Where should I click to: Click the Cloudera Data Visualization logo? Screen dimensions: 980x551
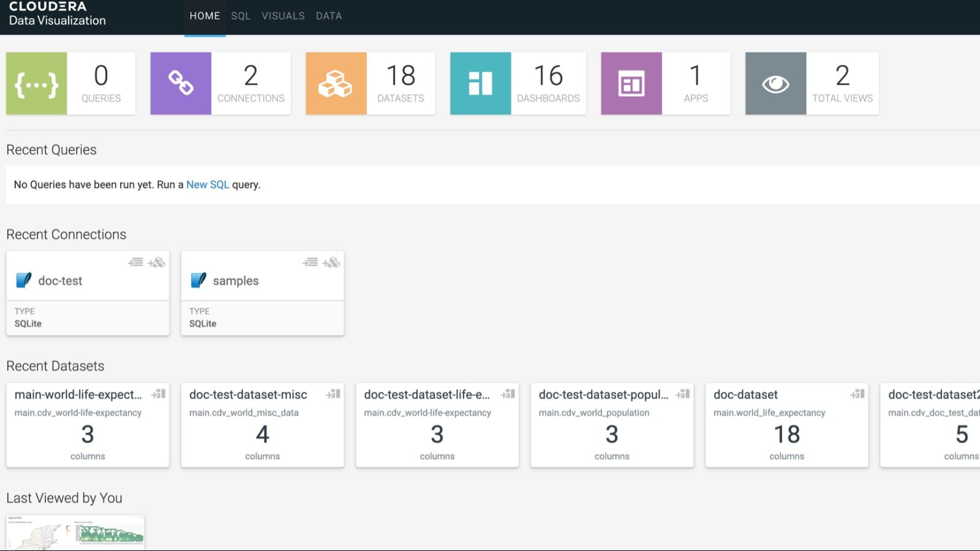coord(57,14)
